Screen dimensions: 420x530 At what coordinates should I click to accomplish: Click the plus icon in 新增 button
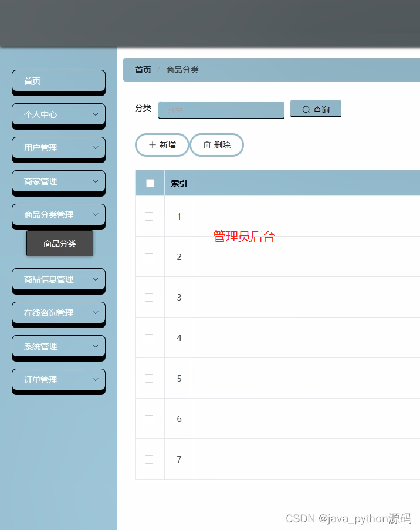(153, 145)
